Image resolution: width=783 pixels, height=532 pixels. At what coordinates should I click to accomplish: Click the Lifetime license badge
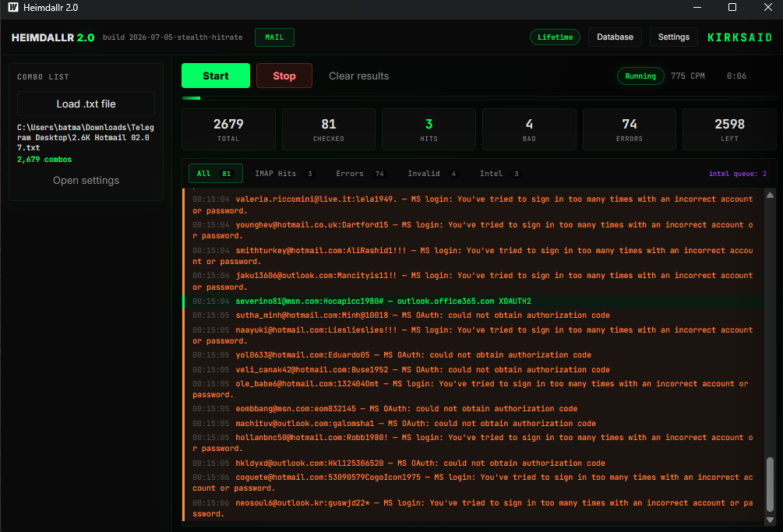(555, 37)
